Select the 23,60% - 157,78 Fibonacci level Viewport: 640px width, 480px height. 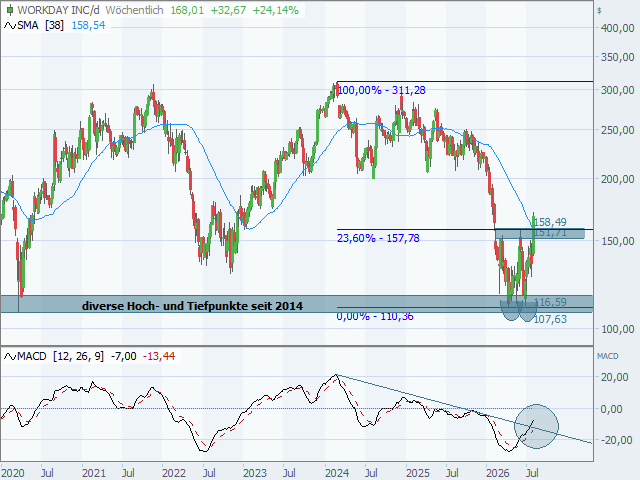coord(378,238)
